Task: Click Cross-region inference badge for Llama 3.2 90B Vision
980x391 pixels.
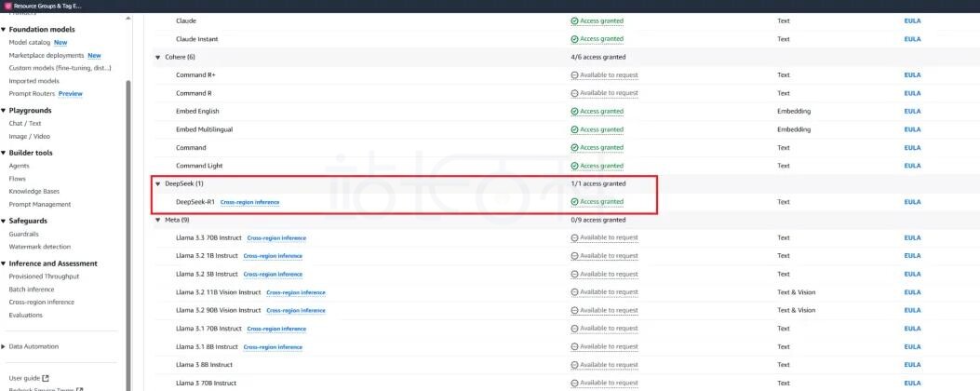Action: [296, 311]
